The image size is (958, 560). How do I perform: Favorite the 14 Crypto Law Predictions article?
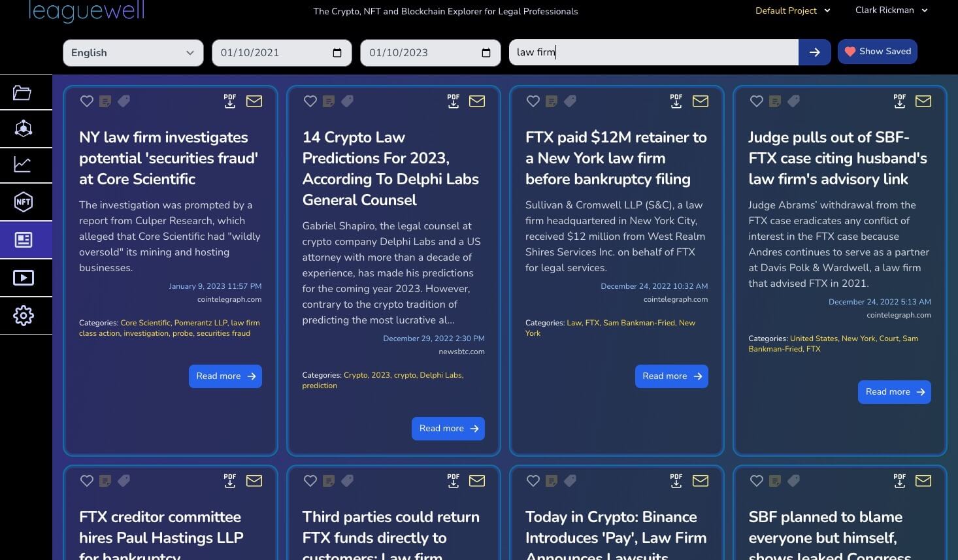[x=310, y=101]
